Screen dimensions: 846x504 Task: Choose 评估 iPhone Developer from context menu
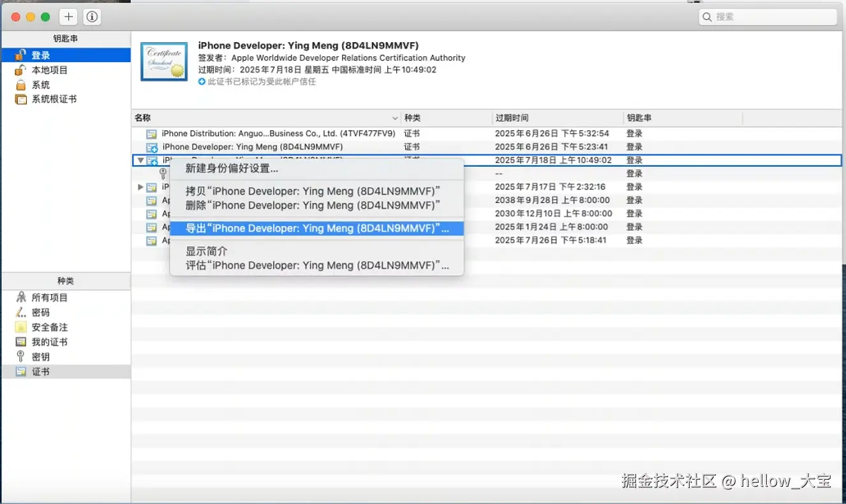click(317, 265)
